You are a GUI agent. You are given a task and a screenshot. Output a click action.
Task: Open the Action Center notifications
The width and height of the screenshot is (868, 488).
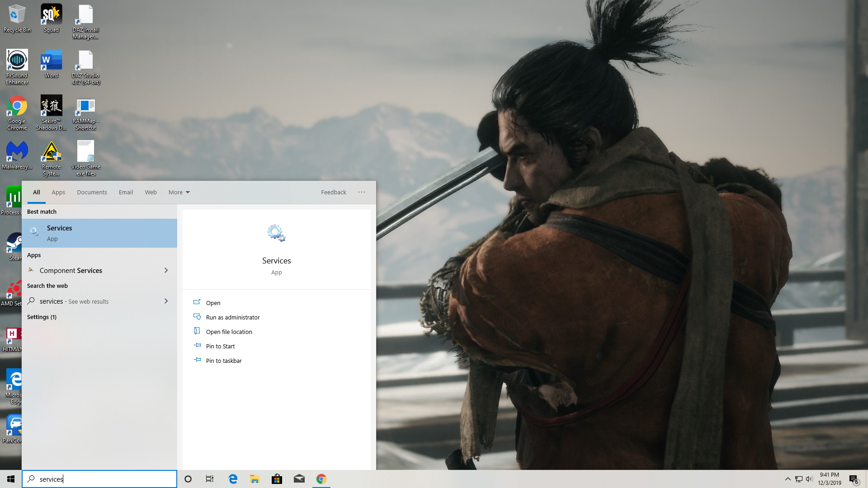(x=854, y=479)
